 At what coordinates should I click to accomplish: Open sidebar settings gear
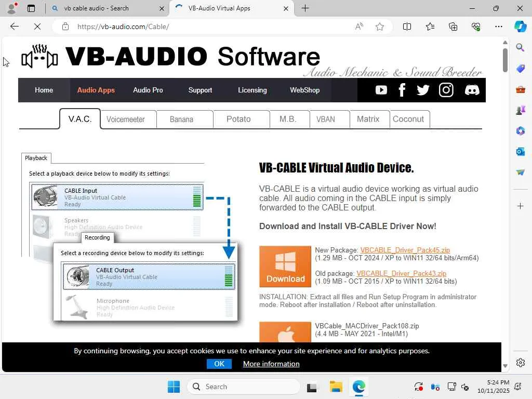click(x=520, y=363)
